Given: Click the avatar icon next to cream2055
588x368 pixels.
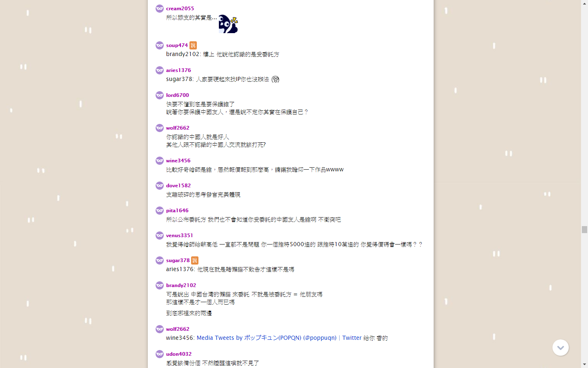Looking at the screenshot, I should 160,9.
